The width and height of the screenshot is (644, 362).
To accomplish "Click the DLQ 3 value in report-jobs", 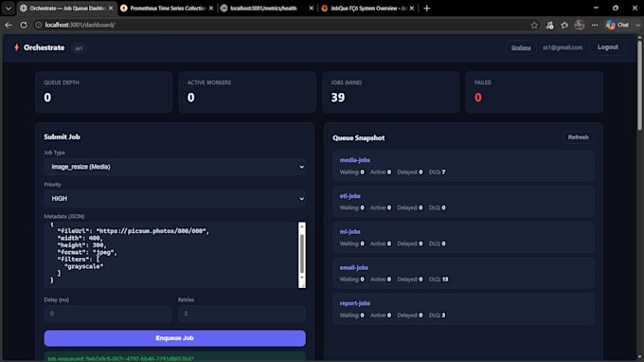I will (x=443, y=316).
